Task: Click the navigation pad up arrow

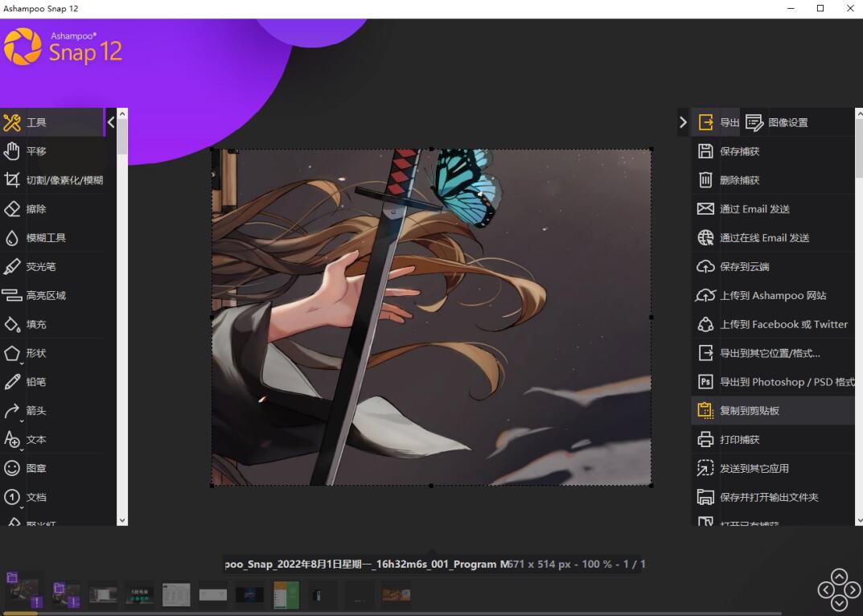Action: pos(839,577)
